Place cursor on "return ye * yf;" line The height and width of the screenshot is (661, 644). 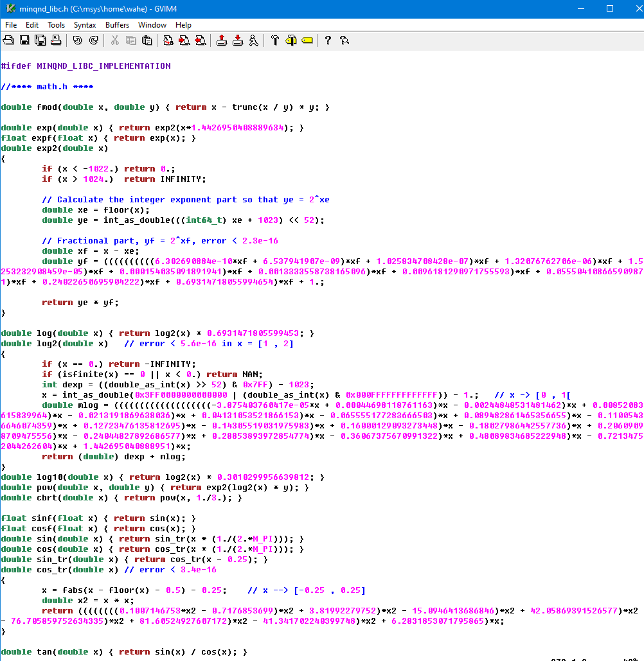click(x=80, y=303)
